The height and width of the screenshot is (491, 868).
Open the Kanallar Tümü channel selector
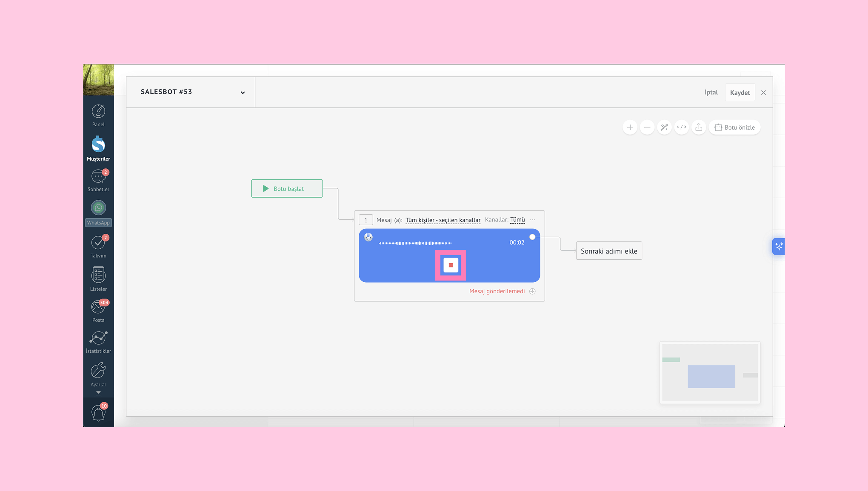[x=517, y=220]
